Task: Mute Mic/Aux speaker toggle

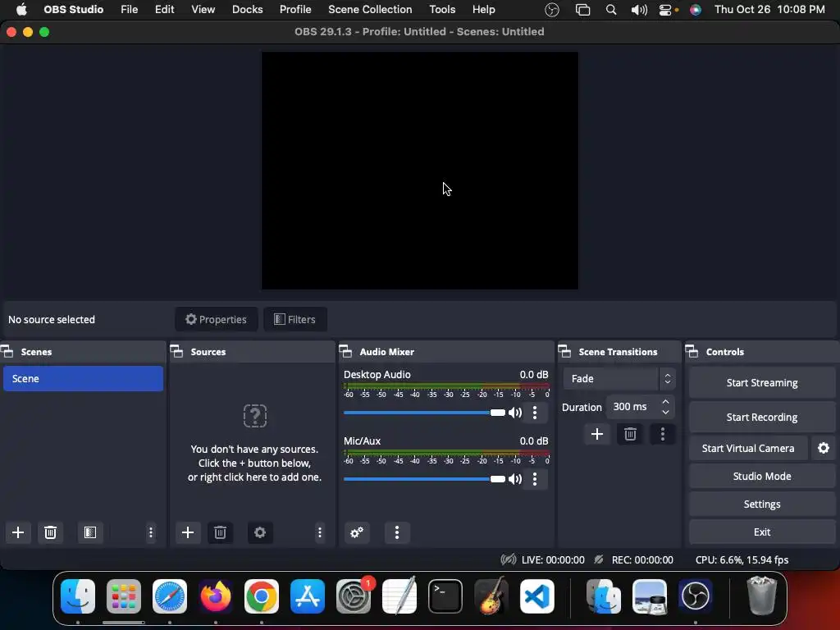Action: (x=515, y=479)
